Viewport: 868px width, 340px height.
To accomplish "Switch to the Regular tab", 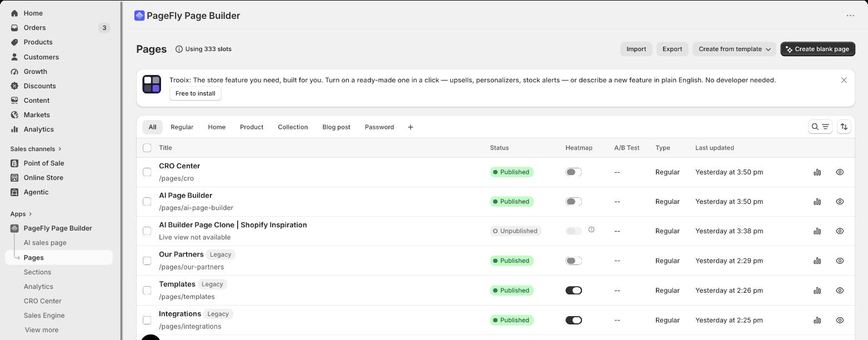I will (x=182, y=127).
